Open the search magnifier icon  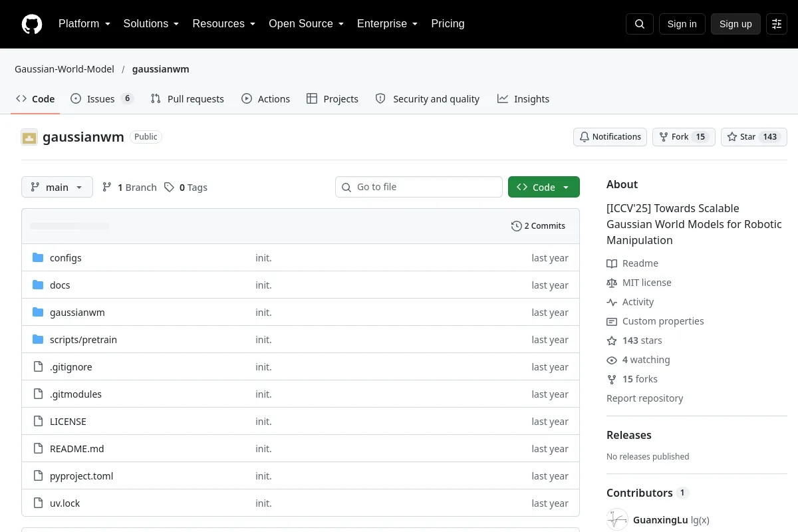640,24
